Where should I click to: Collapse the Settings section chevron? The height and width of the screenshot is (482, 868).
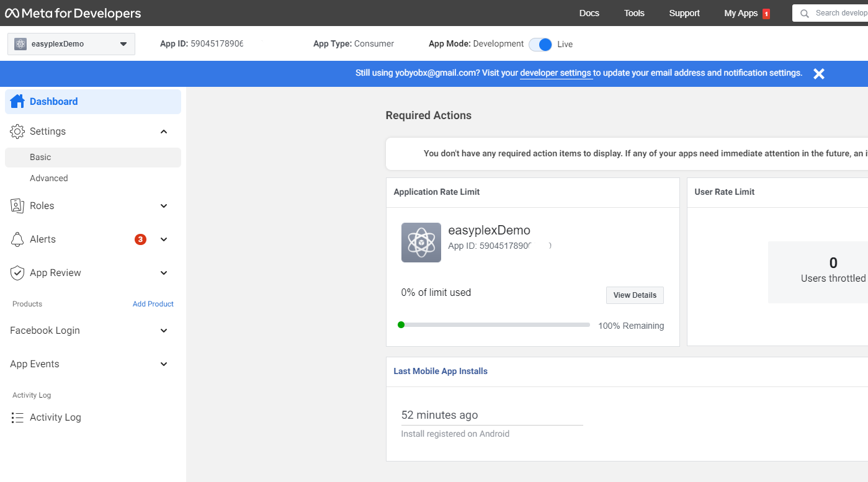[x=164, y=132]
